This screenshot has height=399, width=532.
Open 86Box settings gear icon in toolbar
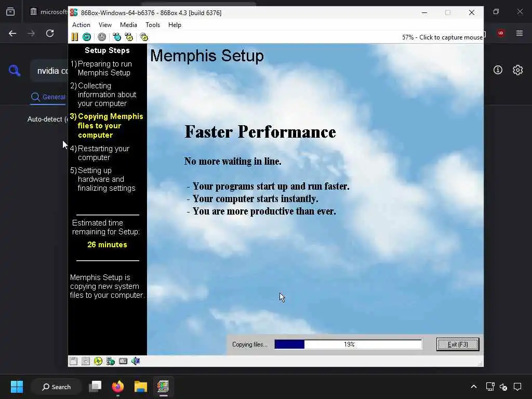pyautogui.click(x=144, y=37)
